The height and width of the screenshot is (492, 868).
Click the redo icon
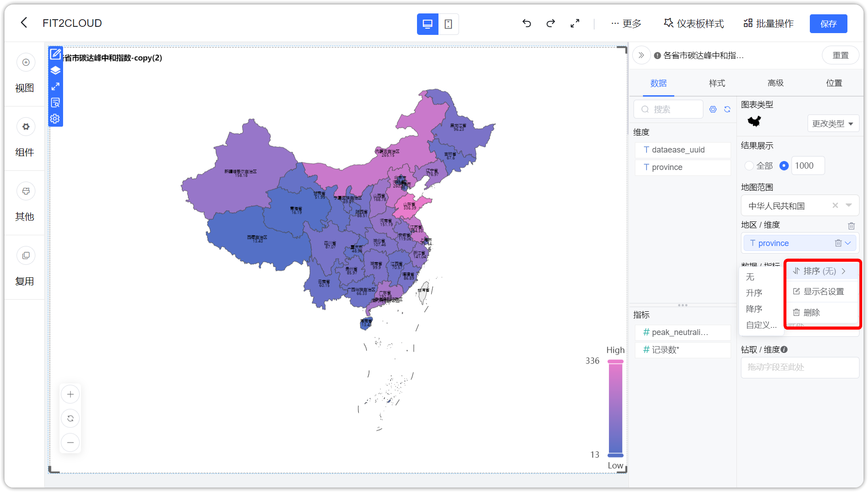551,23
